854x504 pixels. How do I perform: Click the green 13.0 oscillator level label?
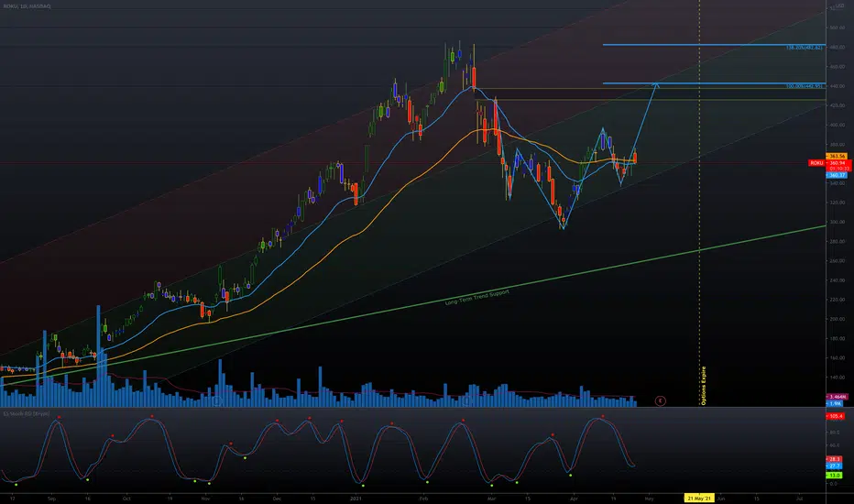coord(834,475)
